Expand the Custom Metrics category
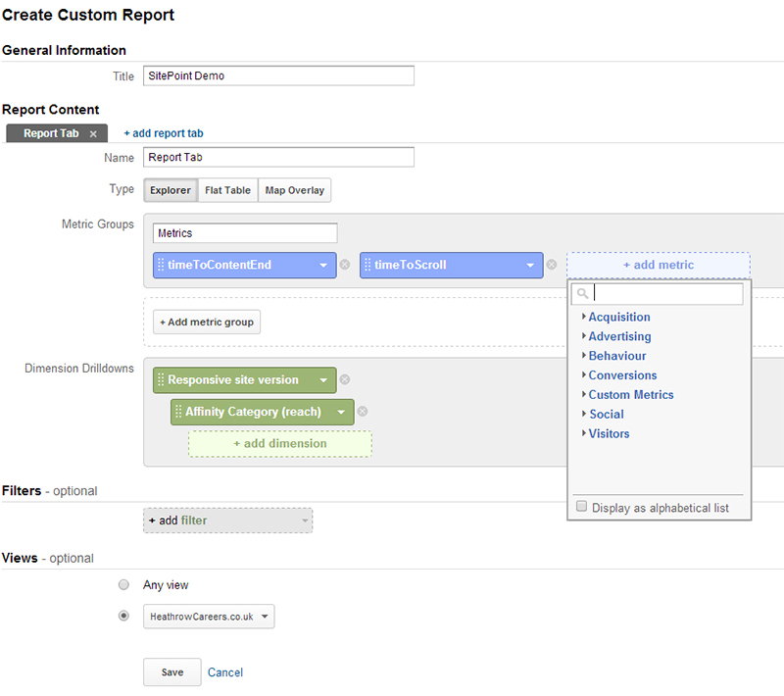 tap(631, 394)
